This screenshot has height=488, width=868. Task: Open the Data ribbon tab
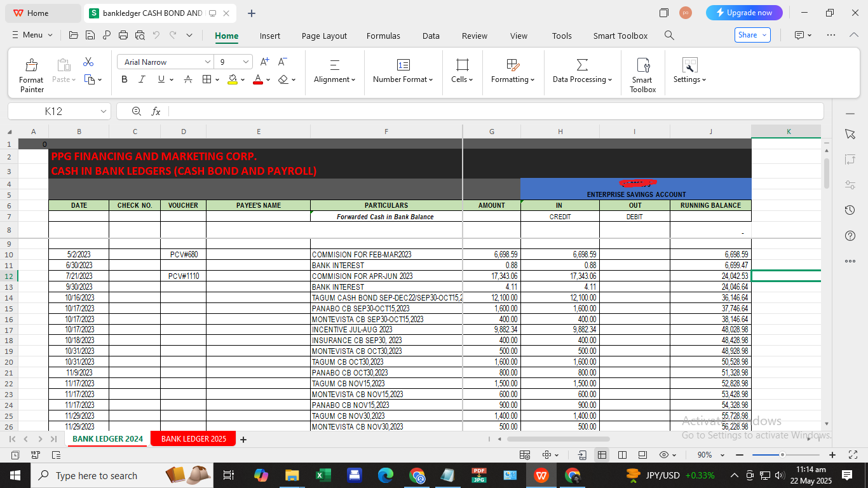[x=431, y=36]
